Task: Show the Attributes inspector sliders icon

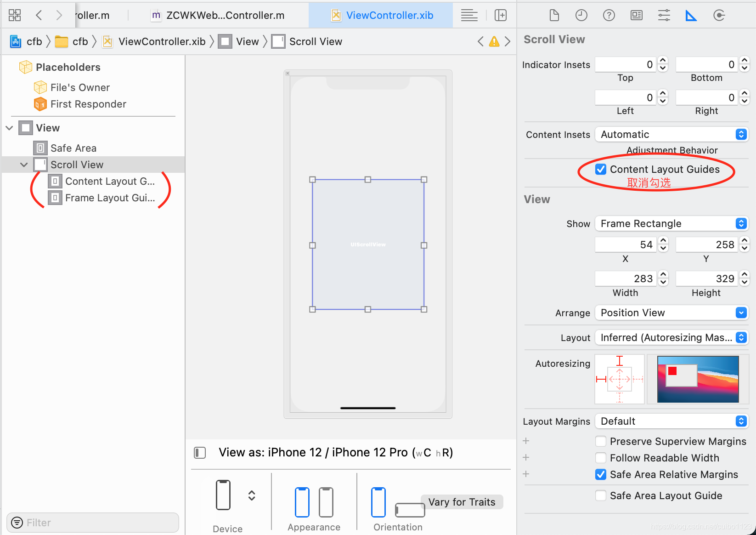Action: pyautogui.click(x=664, y=15)
